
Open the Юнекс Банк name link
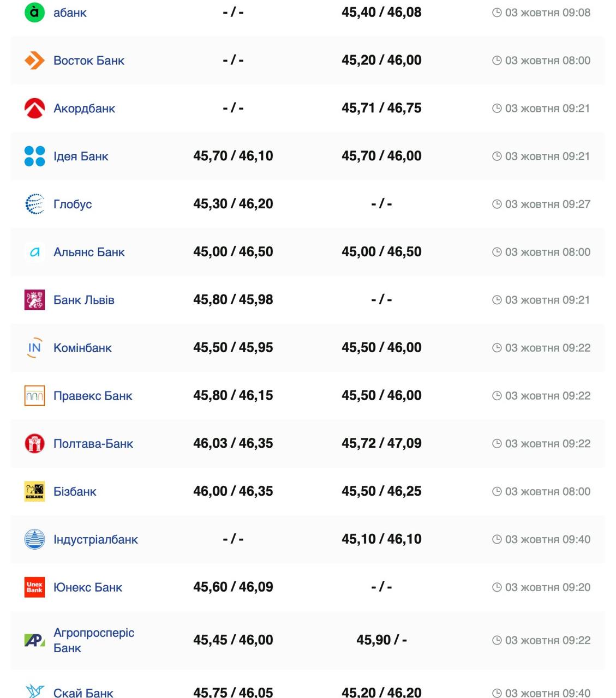coord(87,587)
